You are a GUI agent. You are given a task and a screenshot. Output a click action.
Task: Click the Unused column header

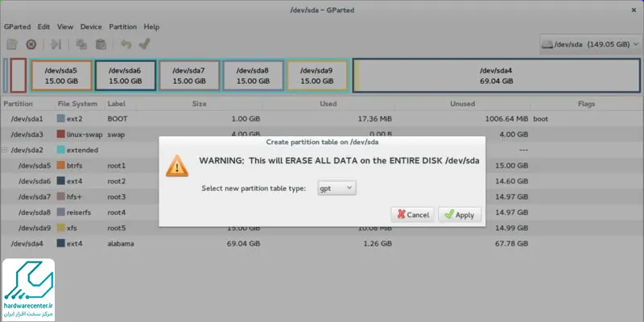(x=462, y=104)
